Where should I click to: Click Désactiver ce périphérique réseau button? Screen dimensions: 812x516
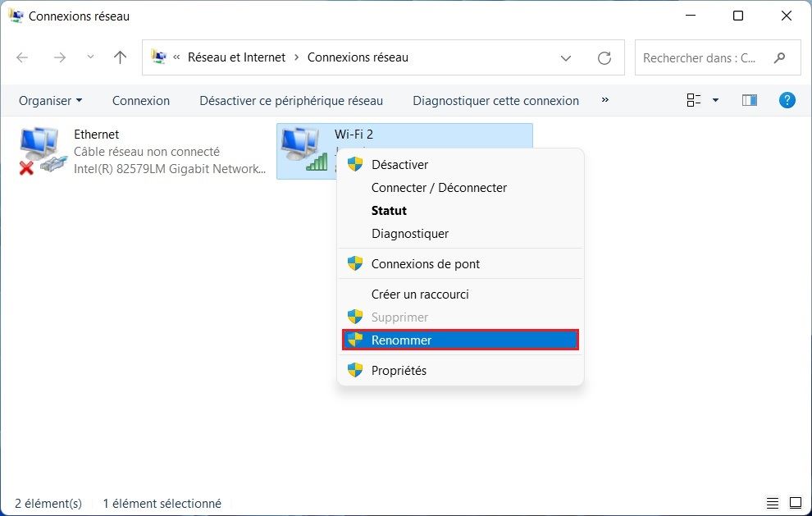(x=291, y=101)
